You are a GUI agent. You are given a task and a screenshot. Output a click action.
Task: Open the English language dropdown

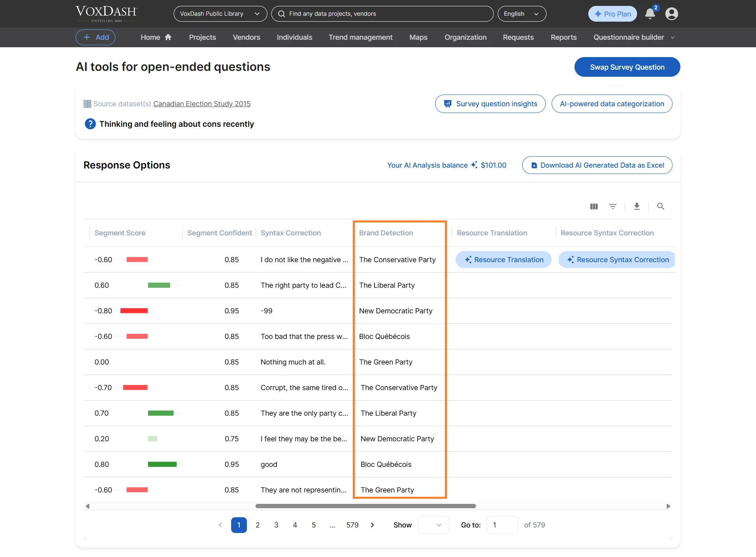tap(522, 14)
